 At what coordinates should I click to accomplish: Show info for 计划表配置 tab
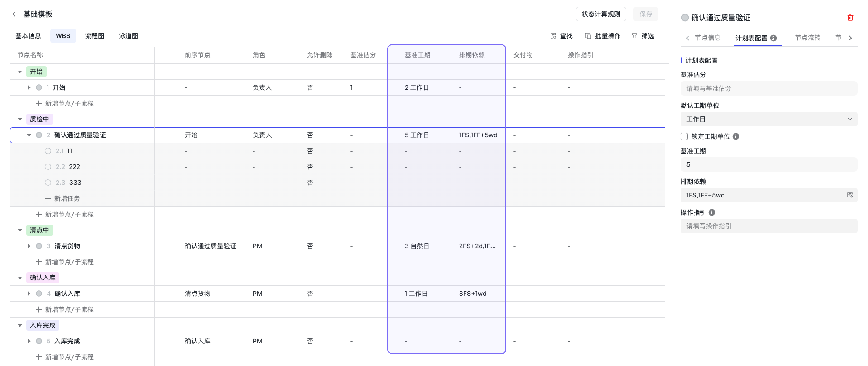click(774, 38)
